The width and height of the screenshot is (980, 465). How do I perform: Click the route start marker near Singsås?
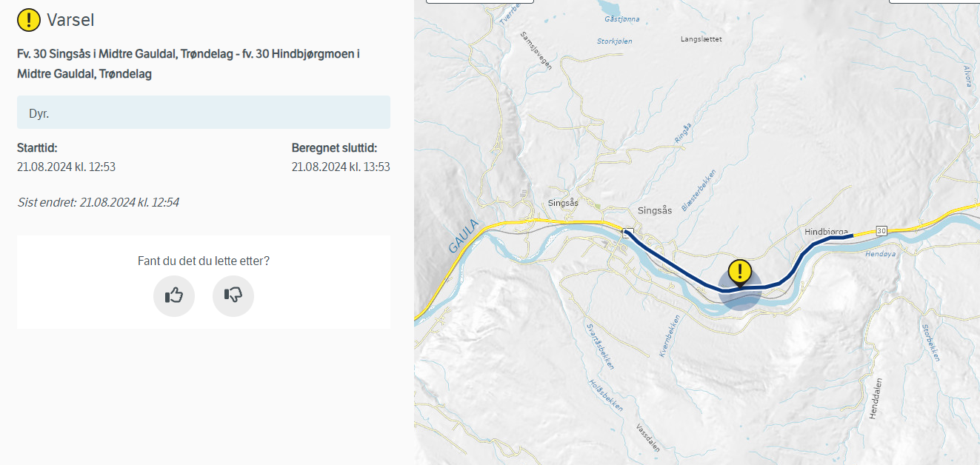point(627,232)
